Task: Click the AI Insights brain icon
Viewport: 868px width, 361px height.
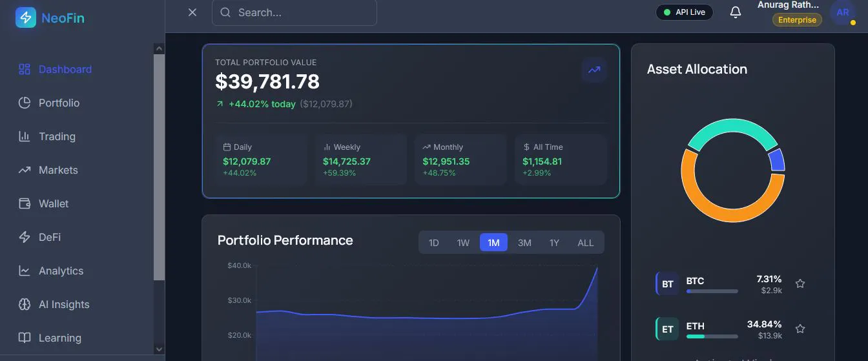Action: point(25,304)
